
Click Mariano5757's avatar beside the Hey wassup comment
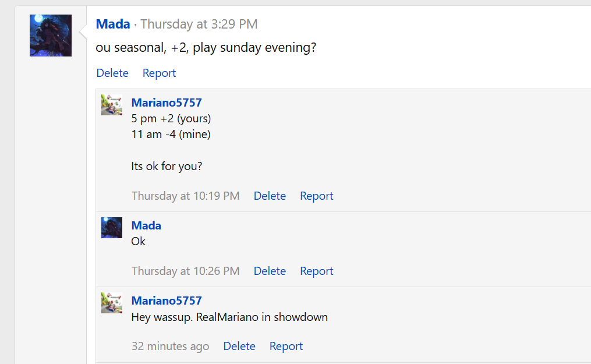[112, 303]
